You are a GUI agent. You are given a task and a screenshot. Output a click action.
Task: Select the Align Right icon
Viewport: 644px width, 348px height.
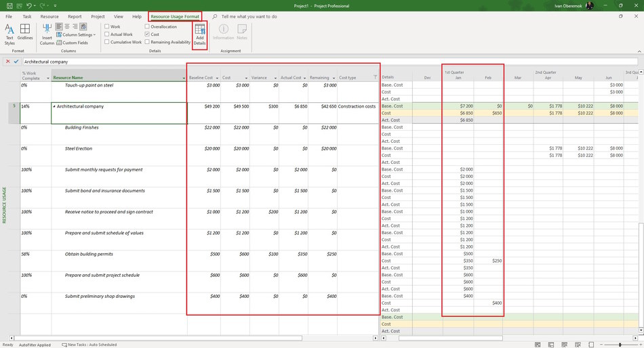(75, 26)
